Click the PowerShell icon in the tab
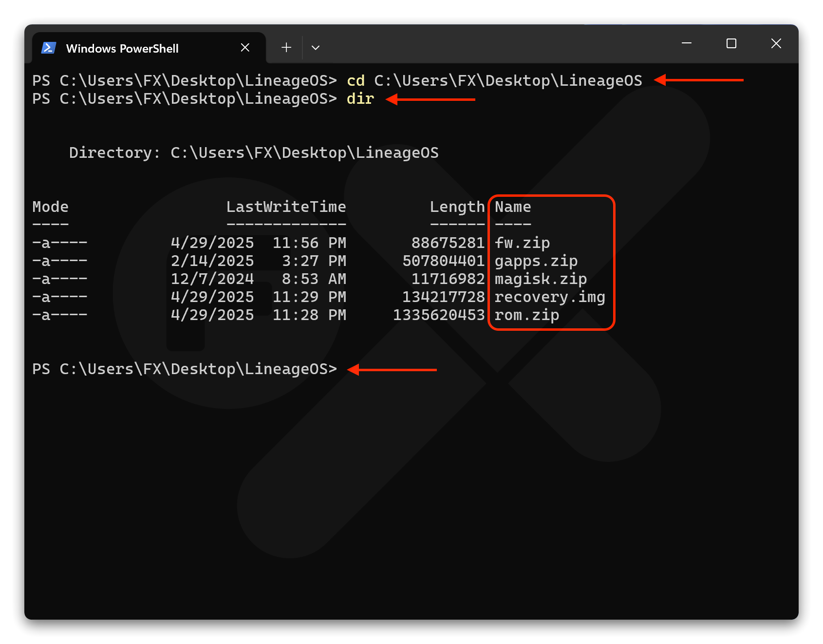823x644 pixels. [49, 48]
